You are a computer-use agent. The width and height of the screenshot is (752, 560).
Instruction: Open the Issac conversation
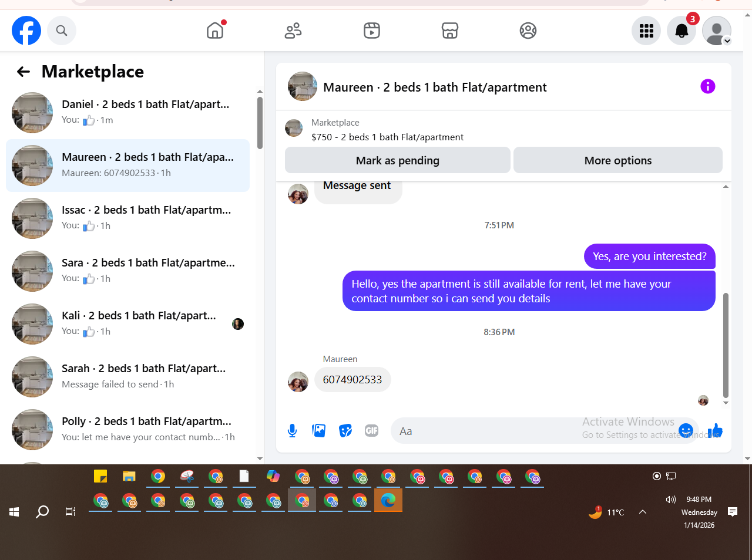(x=127, y=218)
